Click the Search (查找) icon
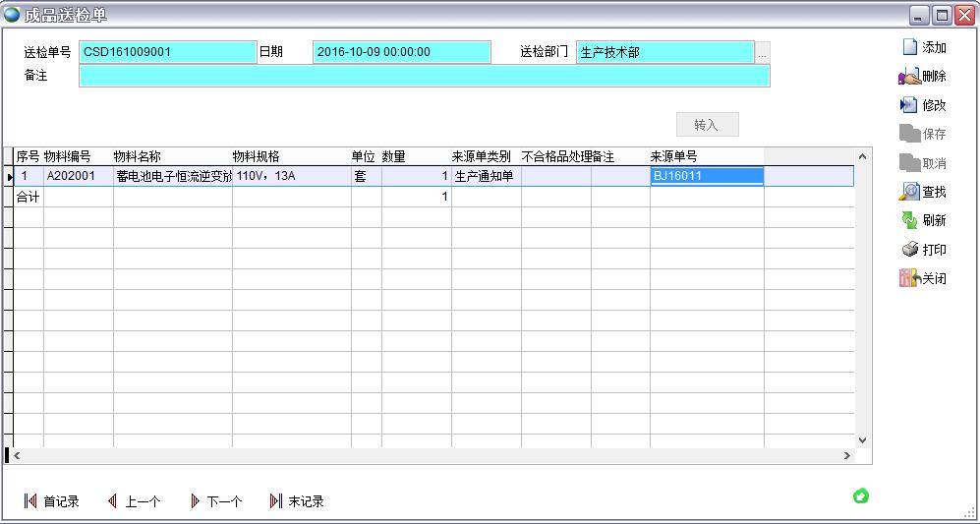The image size is (980, 524). point(909,192)
